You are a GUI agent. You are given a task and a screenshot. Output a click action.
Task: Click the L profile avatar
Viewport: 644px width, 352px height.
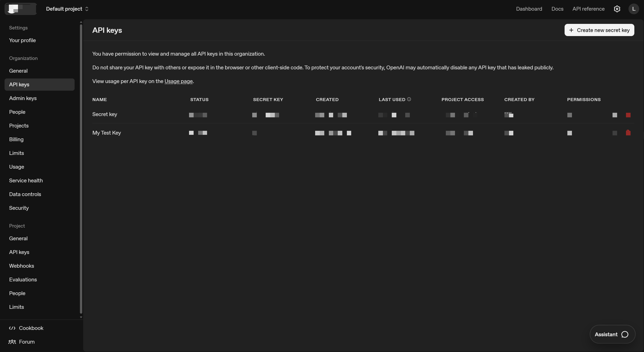tap(634, 9)
